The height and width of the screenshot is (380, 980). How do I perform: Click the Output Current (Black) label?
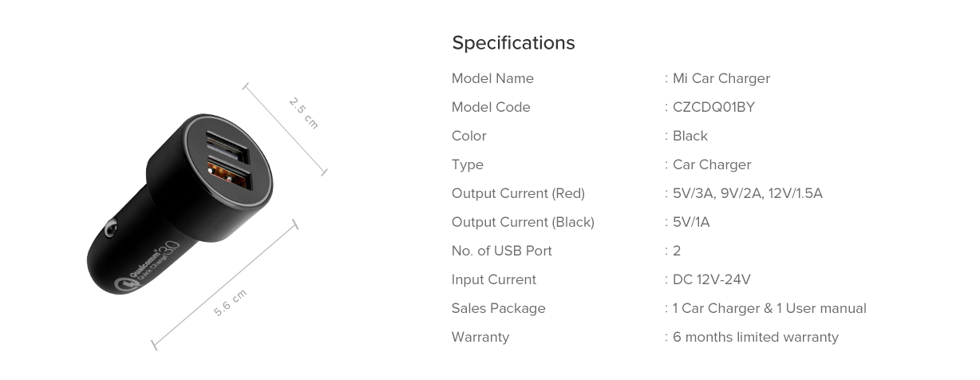523,222
